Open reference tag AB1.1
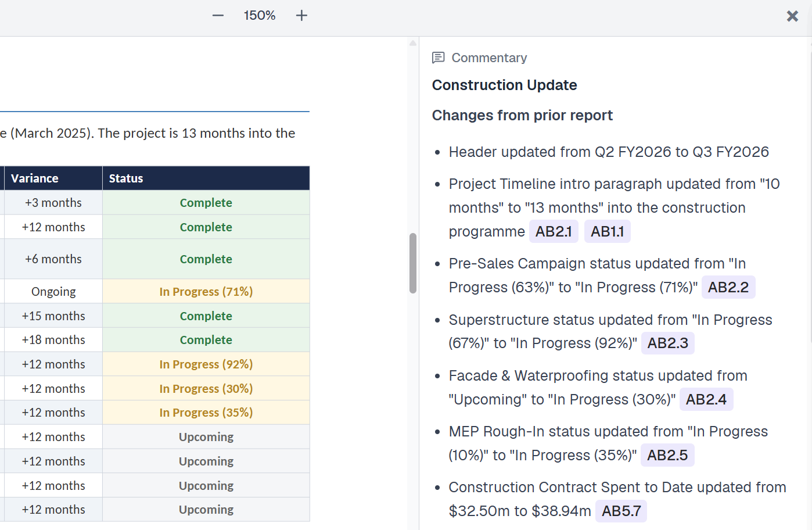The height and width of the screenshot is (530, 812). coord(607,231)
